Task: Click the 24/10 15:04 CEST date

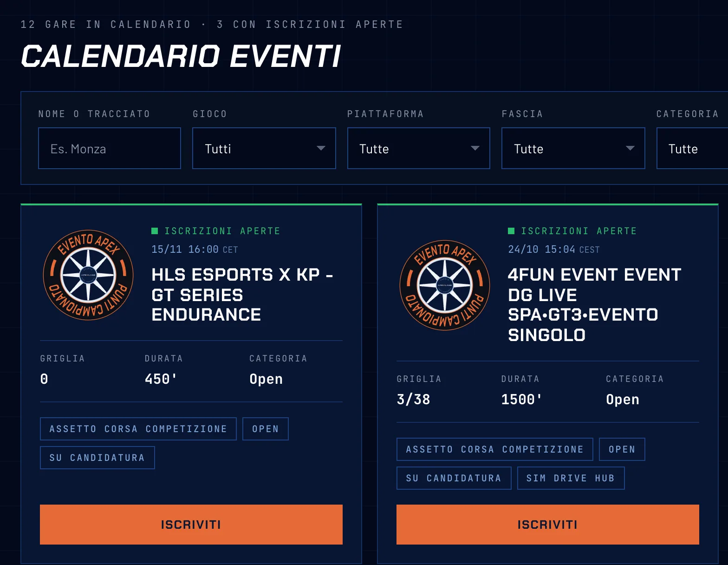Action: (x=554, y=250)
